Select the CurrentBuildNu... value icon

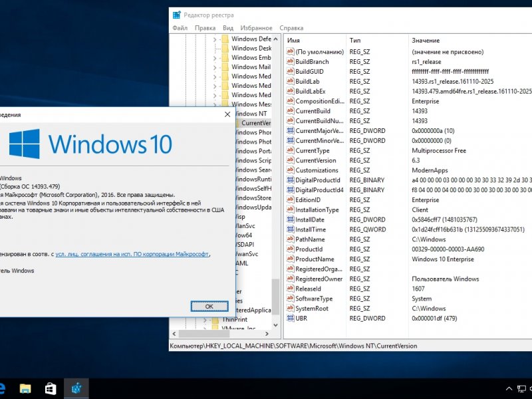click(x=290, y=120)
